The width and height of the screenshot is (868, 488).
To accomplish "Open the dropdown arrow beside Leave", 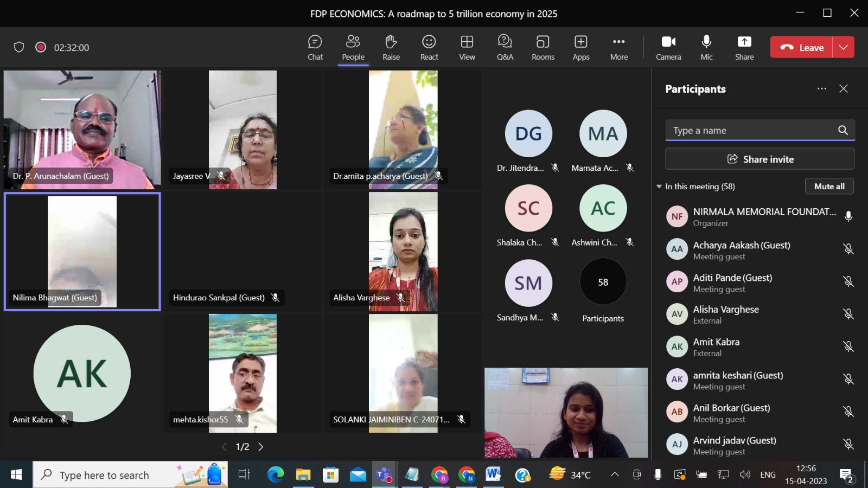I will click(x=843, y=47).
